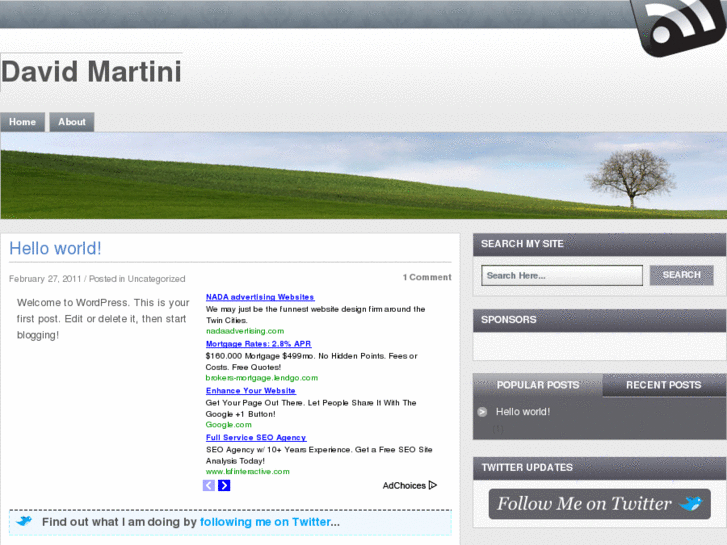This screenshot has width=727, height=545.
Task: Click the previous ads arrow
Action: [209, 485]
